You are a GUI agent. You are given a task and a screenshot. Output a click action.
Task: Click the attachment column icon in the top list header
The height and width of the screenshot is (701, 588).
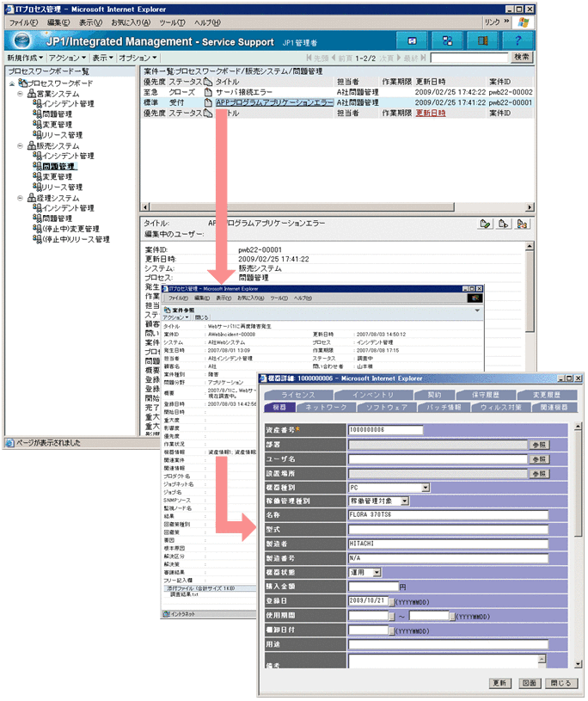pos(208,82)
